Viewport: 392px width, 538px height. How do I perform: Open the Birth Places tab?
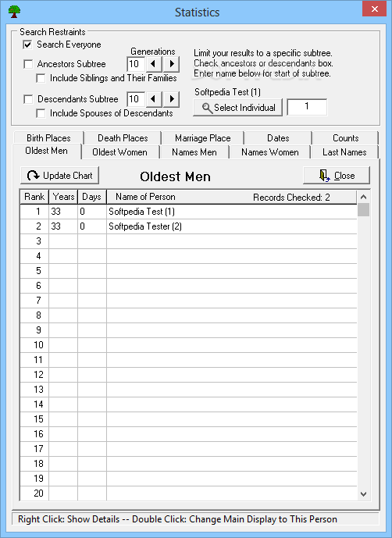click(x=48, y=138)
